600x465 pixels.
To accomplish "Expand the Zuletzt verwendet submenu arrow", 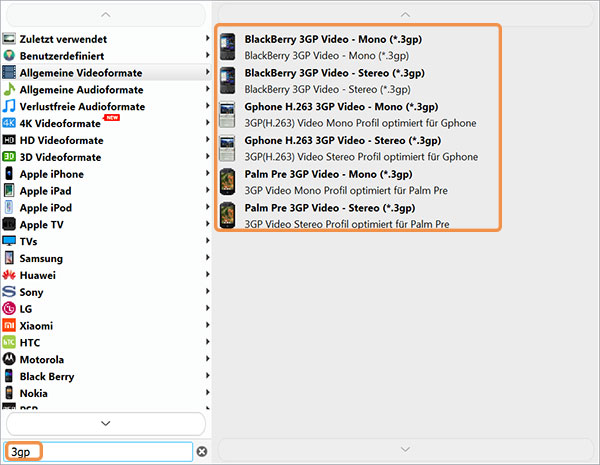I will (207, 38).
